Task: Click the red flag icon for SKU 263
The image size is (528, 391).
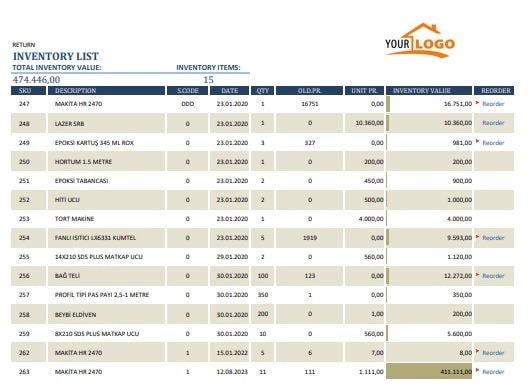Action: pos(477,370)
